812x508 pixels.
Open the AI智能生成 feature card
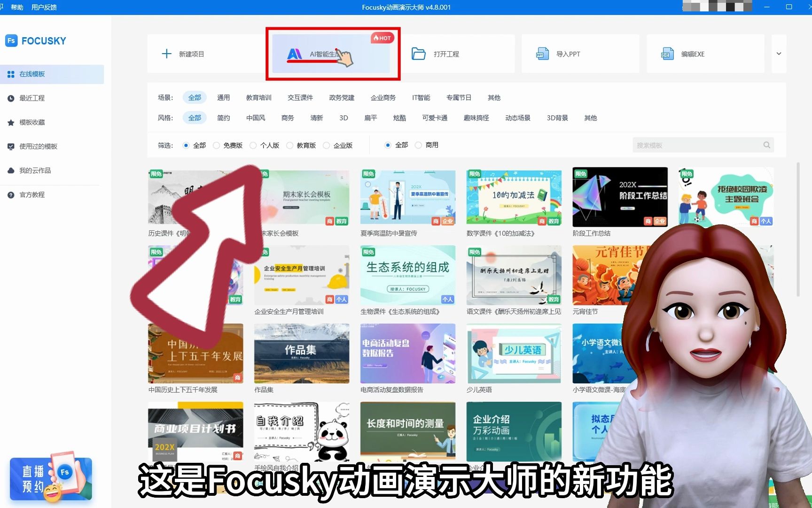[x=331, y=54]
